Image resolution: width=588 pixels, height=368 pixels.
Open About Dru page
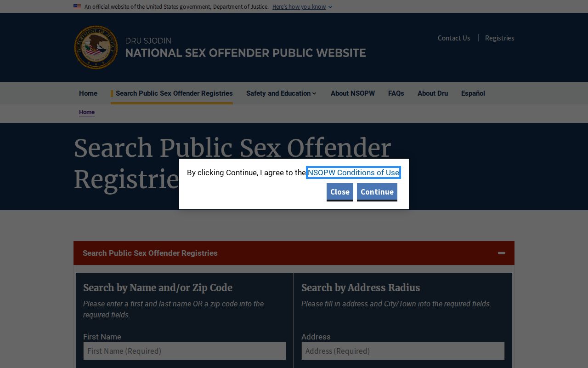click(433, 93)
